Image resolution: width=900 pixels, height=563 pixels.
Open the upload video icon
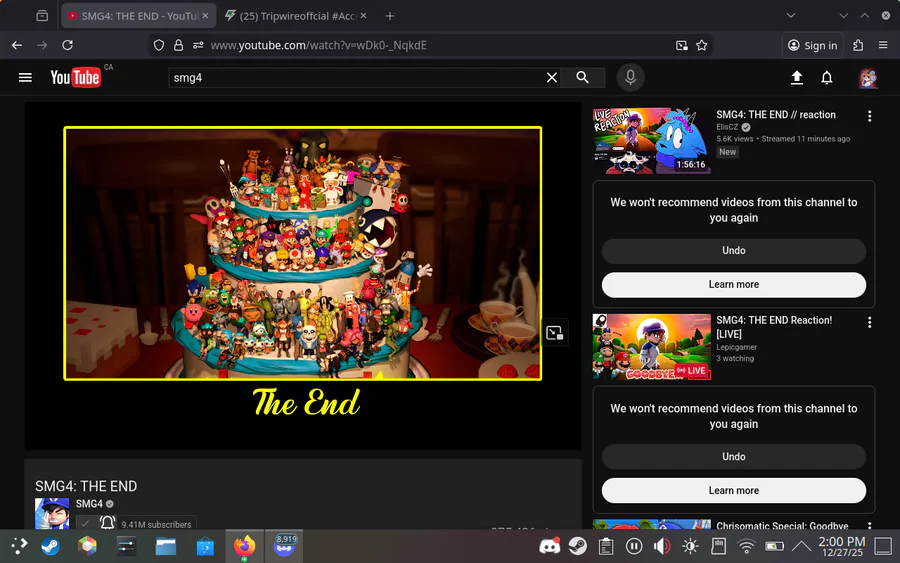tap(796, 77)
